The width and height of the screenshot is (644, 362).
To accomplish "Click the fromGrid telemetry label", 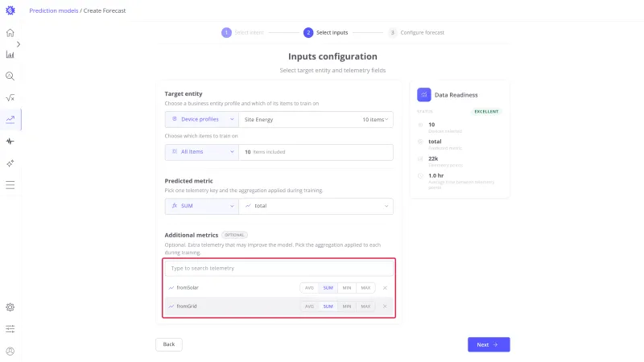I will (187, 306).
